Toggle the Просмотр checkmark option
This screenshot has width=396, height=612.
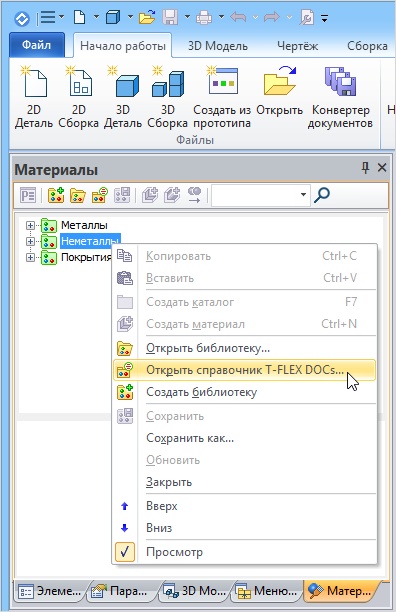[125, 552]
